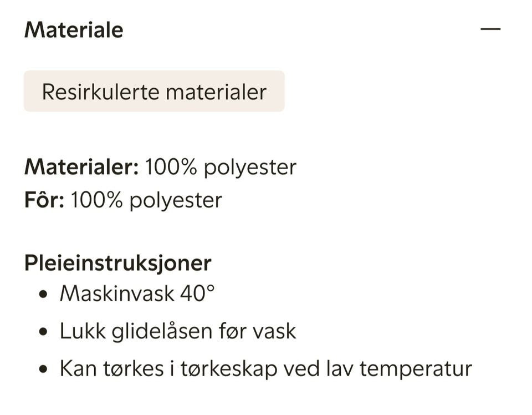Click the 100% polyester value under Materialer
Image resolution: width=532 pixels, height=415 pixels.
[221, 166]
